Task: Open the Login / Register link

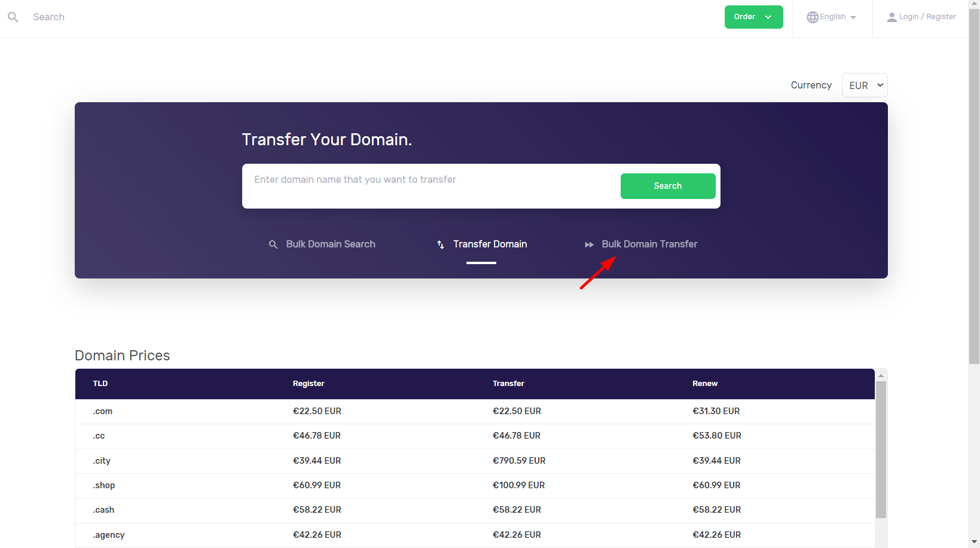Action: [921, 17]
